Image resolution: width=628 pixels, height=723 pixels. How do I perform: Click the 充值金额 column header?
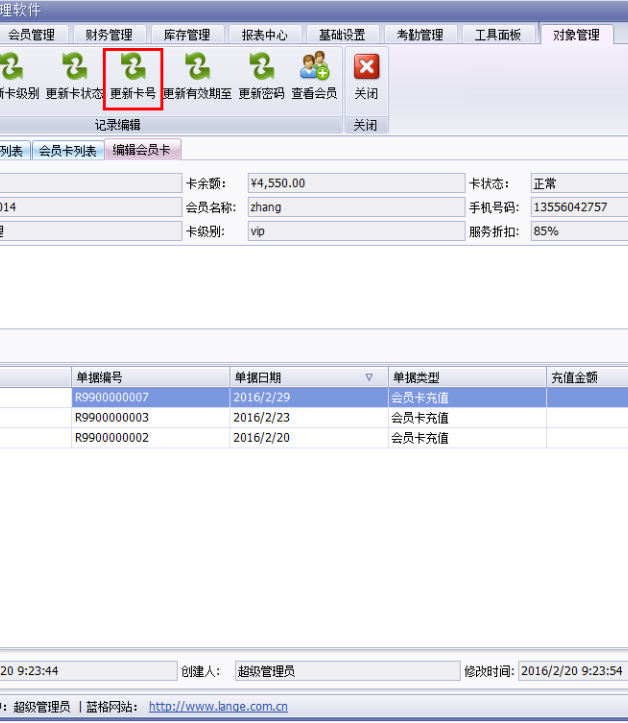point(587,378)
